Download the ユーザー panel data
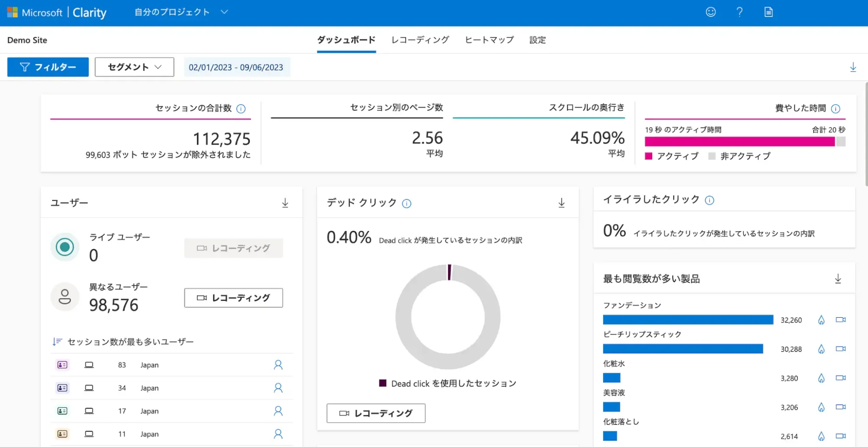 click(x=285, y=202)
